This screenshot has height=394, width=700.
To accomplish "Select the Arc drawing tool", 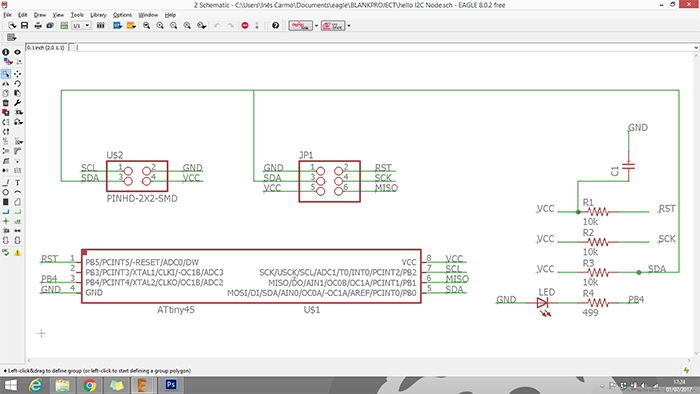I will (17, 192).
